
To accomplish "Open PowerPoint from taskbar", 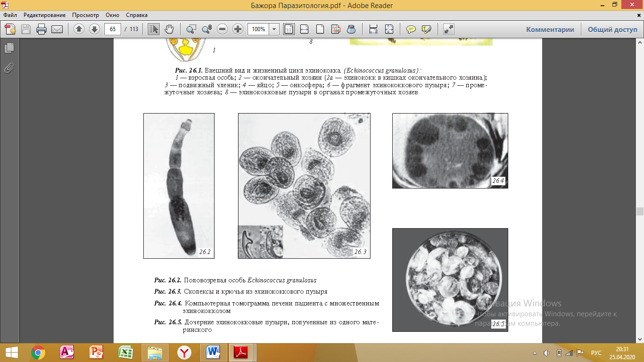I will coord(96,352).
